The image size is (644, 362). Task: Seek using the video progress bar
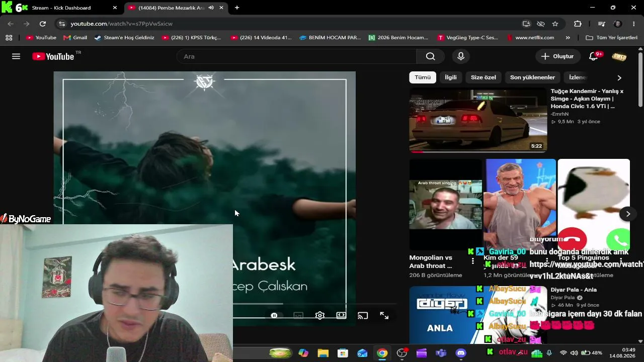pyautogui.click(x=314, y=304)
